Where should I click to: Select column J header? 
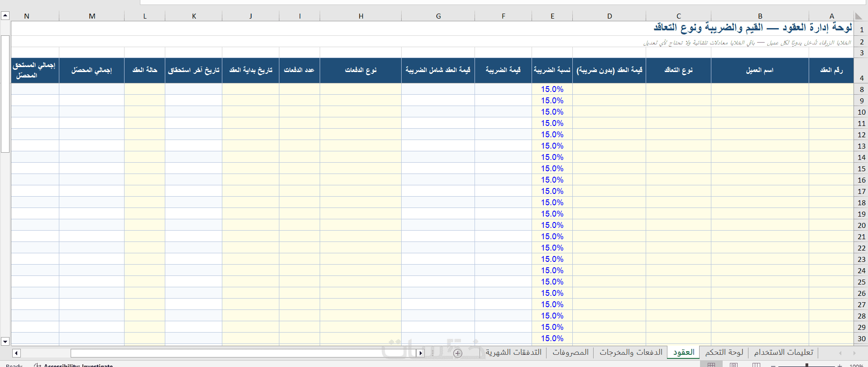tap(250, 16)
